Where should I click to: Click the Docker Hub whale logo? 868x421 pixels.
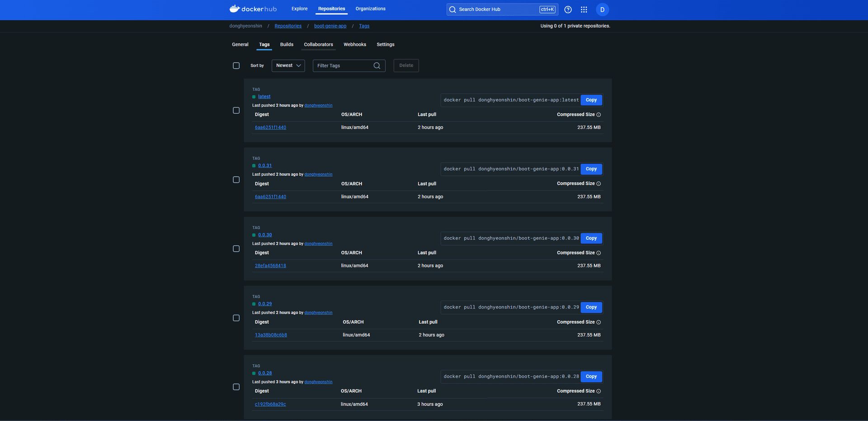(253, 9)
